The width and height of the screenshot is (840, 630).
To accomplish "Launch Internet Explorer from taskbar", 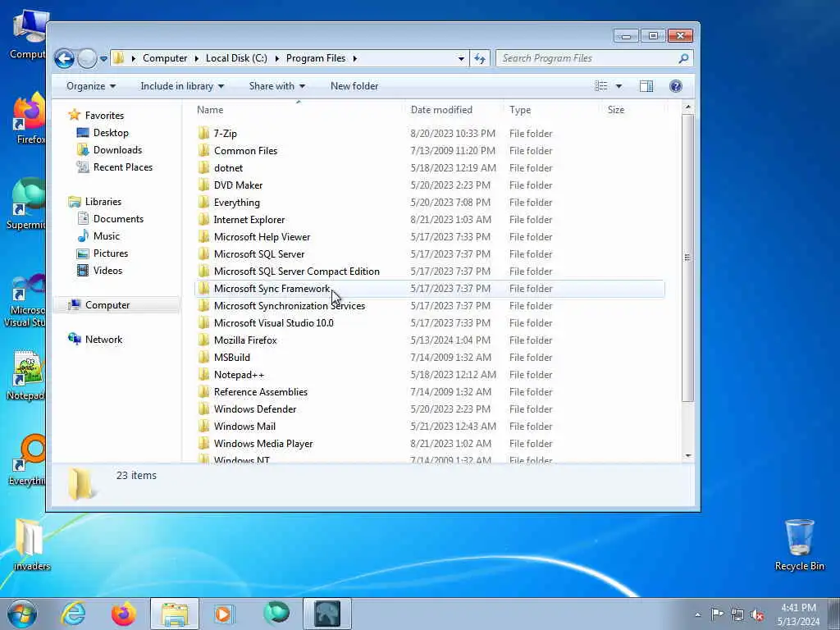I will [x=73, y=614].
